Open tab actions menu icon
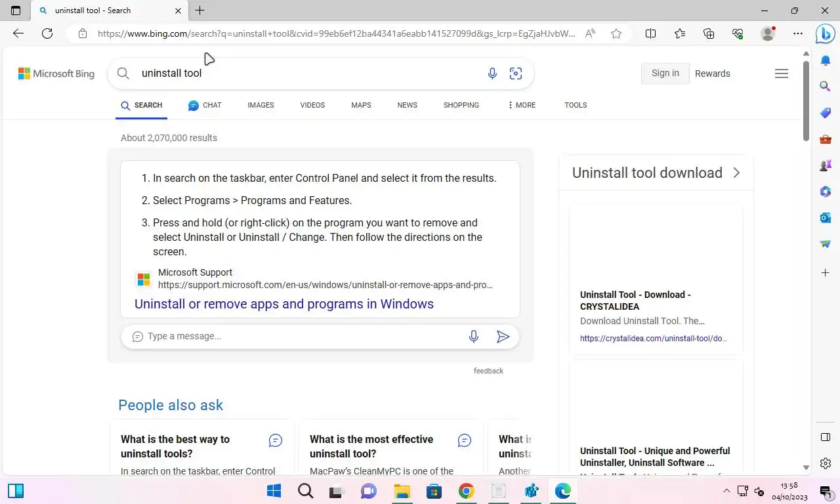 (16, 10)
